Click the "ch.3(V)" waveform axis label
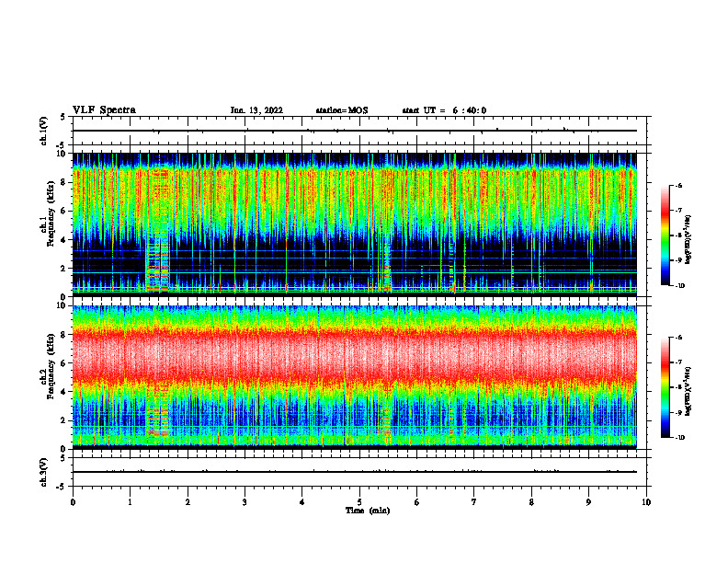The height and width of the screenshot is (563, 728). (44, 472)
